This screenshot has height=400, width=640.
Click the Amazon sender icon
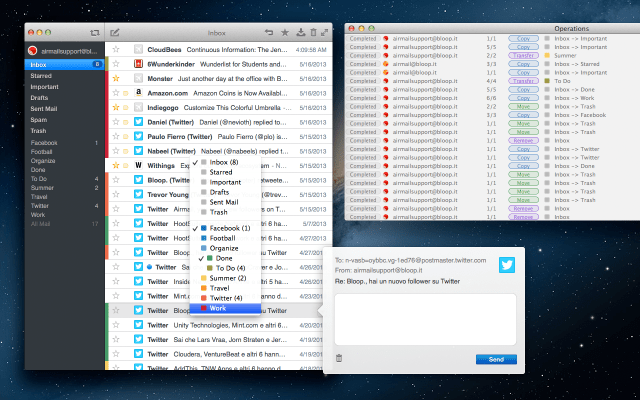(x=138, y=93)
